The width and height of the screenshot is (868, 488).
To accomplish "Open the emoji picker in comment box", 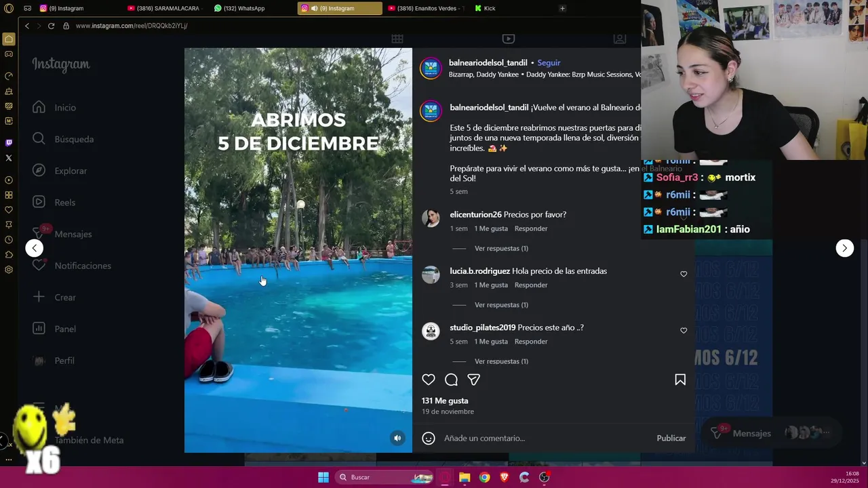I will [x=429, y=439].
